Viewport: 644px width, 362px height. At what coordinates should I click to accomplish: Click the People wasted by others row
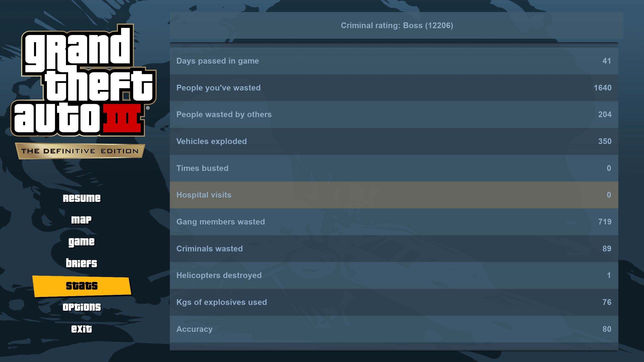(394, 114)
